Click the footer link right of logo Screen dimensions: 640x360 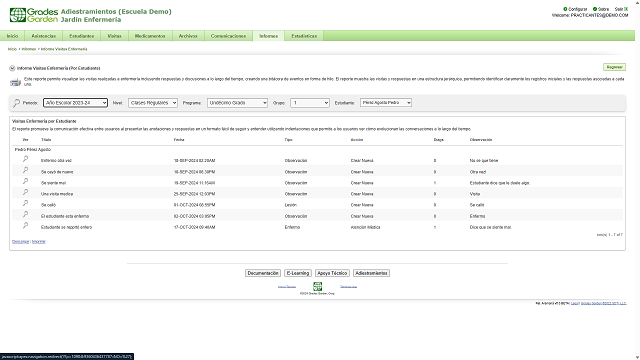pos(349,287)
